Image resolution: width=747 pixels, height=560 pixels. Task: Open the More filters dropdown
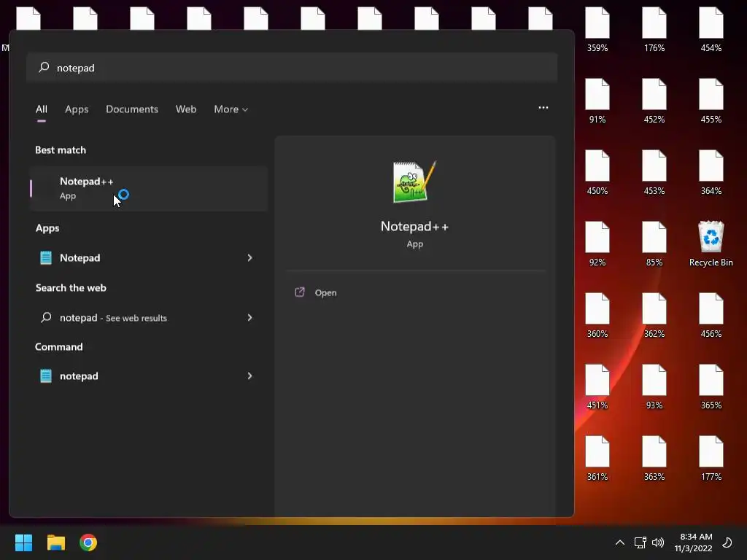click(231, 109)
